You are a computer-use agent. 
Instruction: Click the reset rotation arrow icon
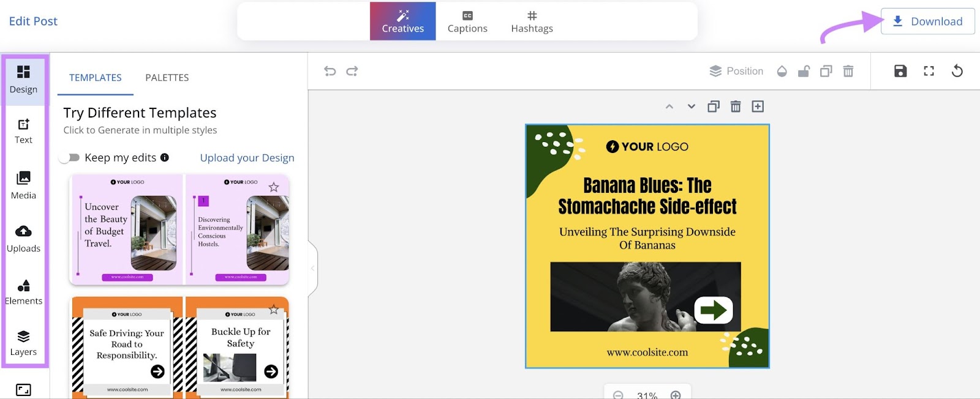click(x=957, y=71)
